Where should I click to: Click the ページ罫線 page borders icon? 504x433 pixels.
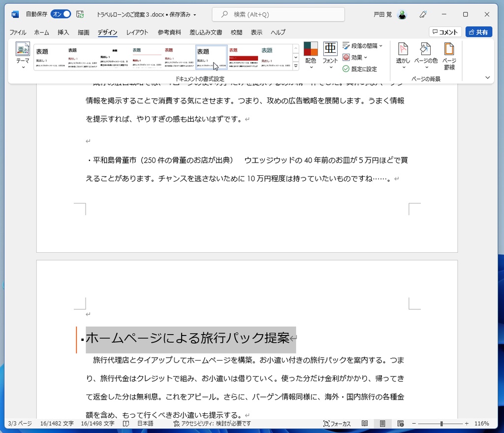[x=449, y=56]
